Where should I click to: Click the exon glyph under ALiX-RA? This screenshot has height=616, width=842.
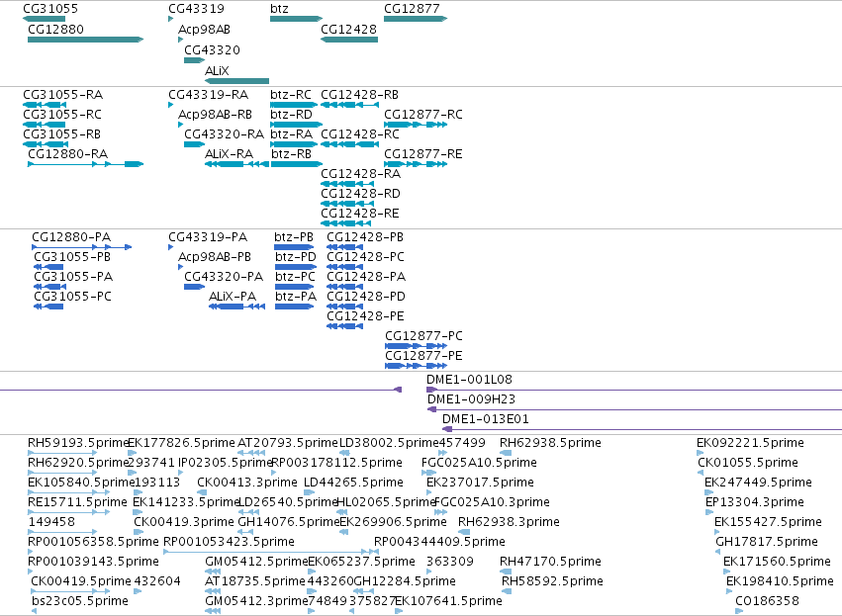(236, 164)
